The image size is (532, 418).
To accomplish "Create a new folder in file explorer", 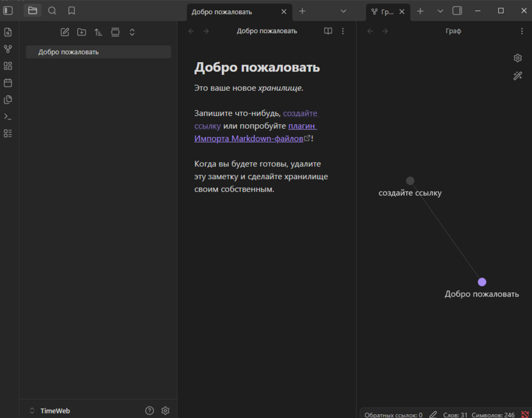I will coord(82,32).
